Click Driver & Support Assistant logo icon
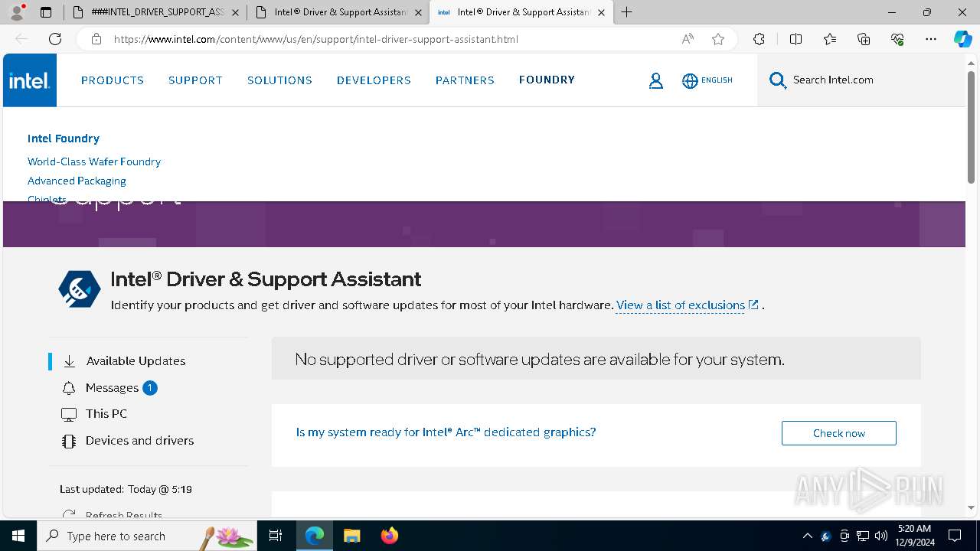 (80, 289)
